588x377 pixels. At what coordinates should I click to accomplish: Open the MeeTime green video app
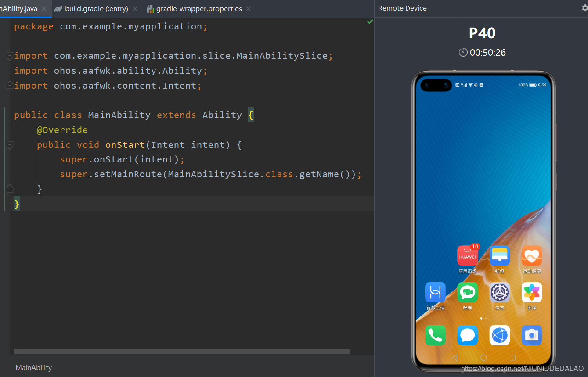(x=467, y=292)
